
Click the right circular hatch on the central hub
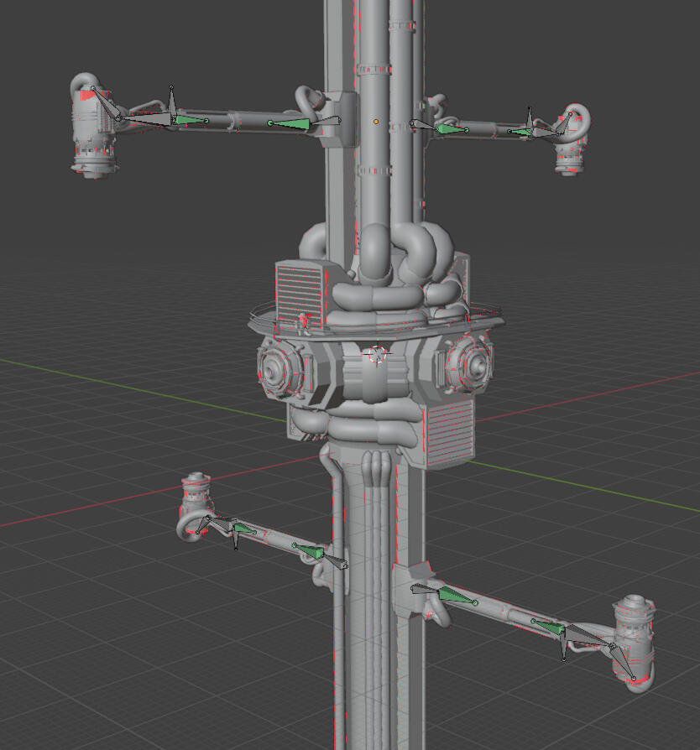click(x=472, y=364)
